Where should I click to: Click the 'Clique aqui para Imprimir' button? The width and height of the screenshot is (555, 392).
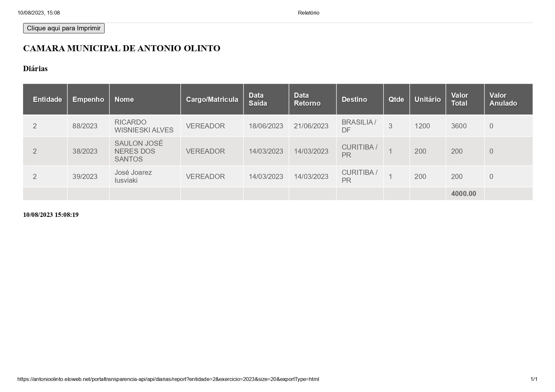[64, 28]
